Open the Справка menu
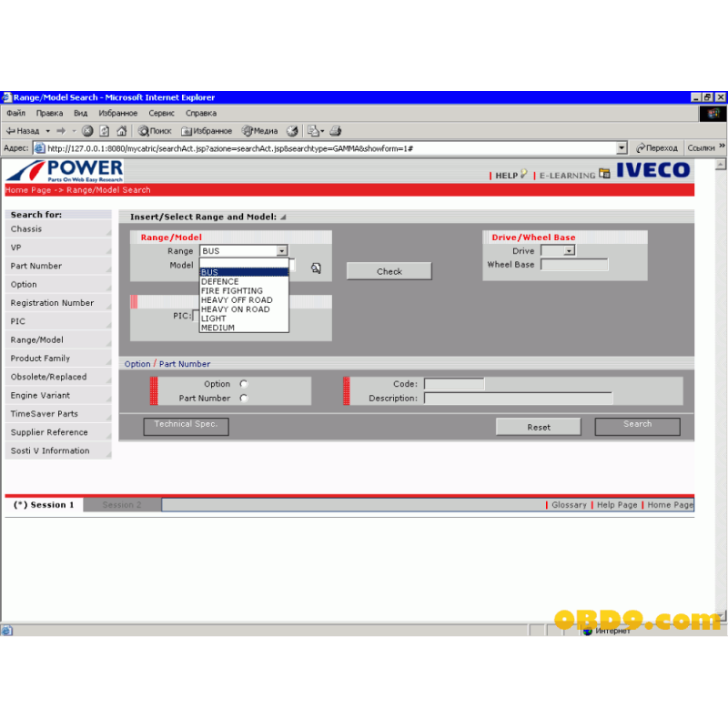Image resolution: width=728 pixels, height=728 pixels. pos(200,113)
